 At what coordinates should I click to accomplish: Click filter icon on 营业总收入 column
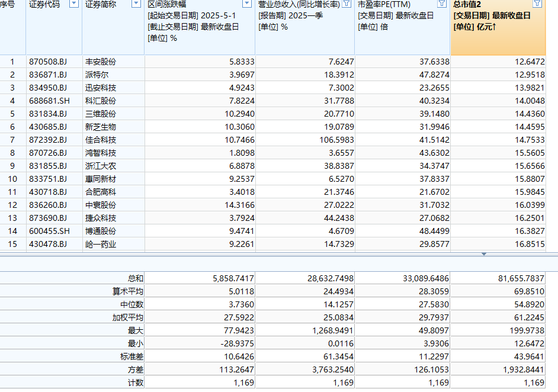coord(347,4)
